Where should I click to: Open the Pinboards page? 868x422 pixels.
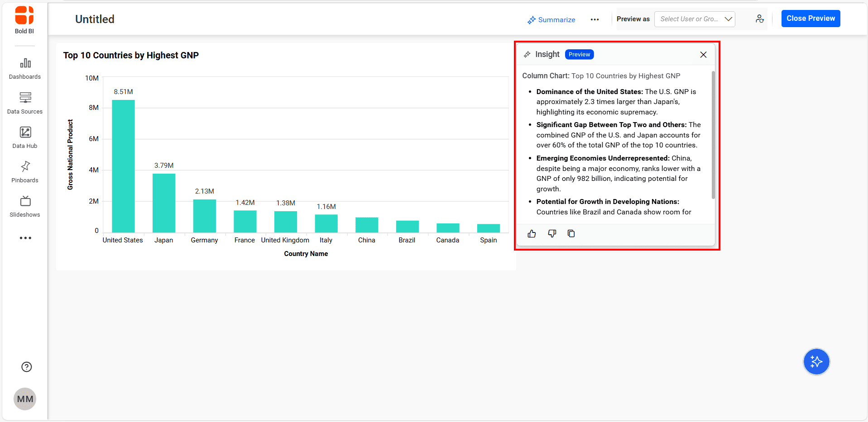(25, 172)
